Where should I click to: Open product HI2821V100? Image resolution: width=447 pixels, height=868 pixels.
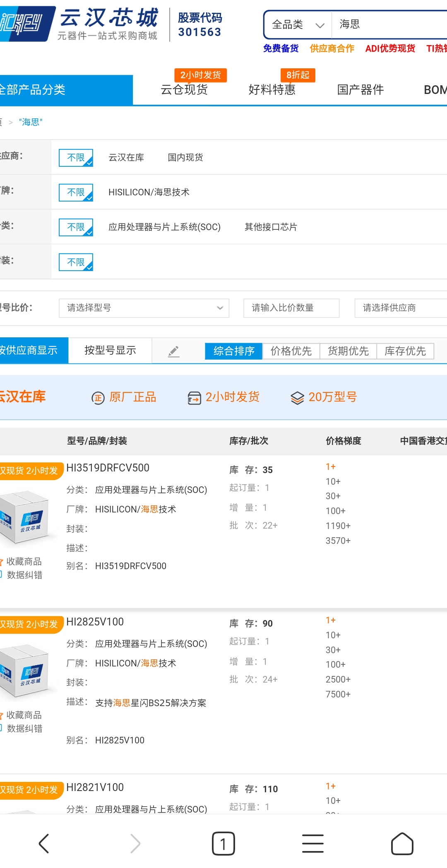(x=95, y=788)
